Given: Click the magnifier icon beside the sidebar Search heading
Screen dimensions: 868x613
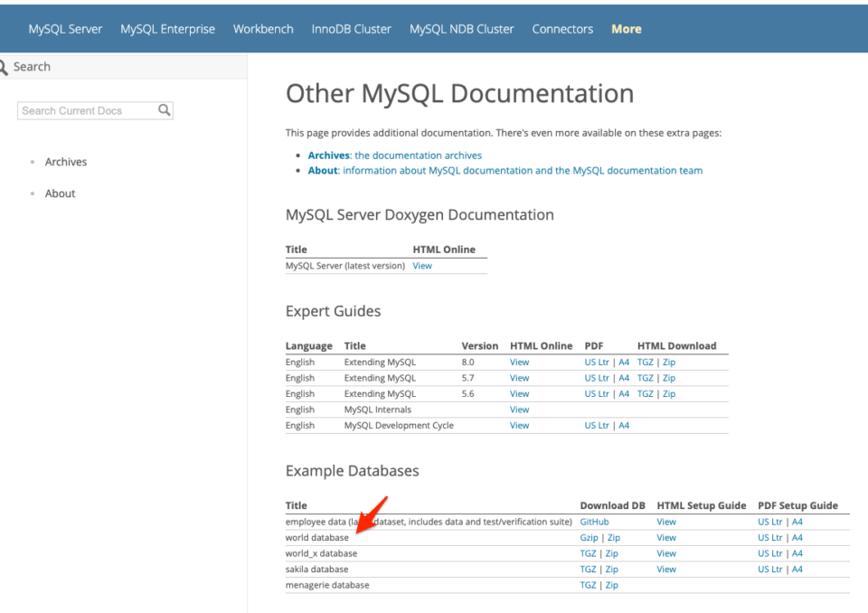Looking at the screenshot, I should point(4,67).
